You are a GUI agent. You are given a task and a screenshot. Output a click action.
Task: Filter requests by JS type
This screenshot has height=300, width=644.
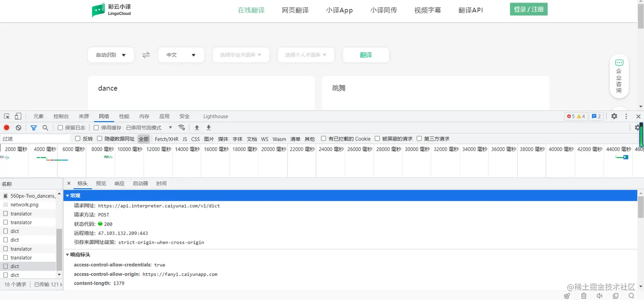pyautogui.click(x=185, y=139)
